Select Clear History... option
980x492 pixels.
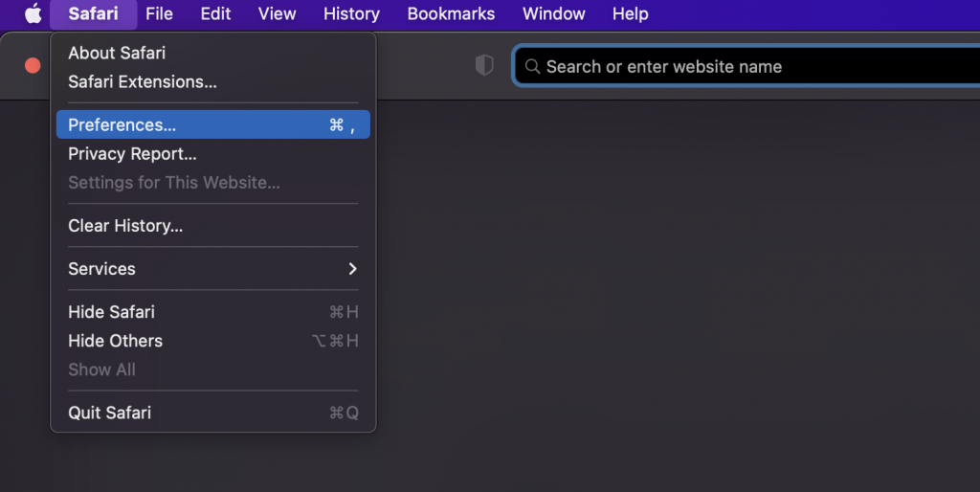pos(125,226)
